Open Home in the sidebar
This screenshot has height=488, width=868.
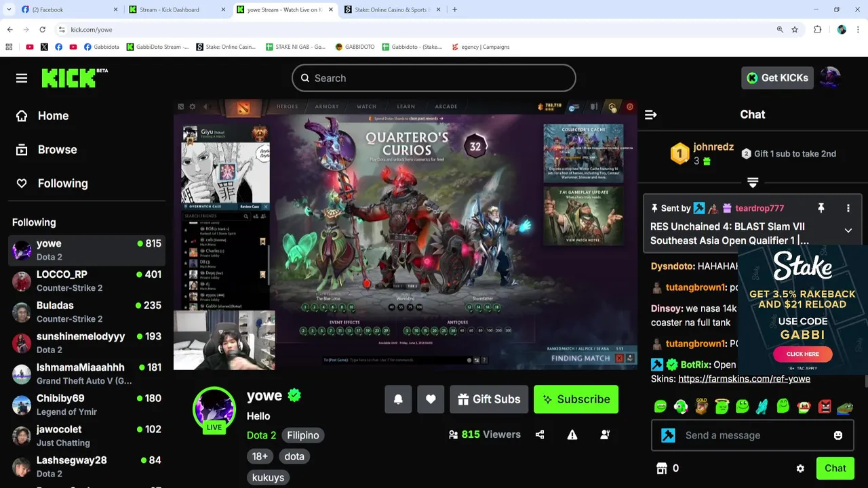(x=42, y=116)
